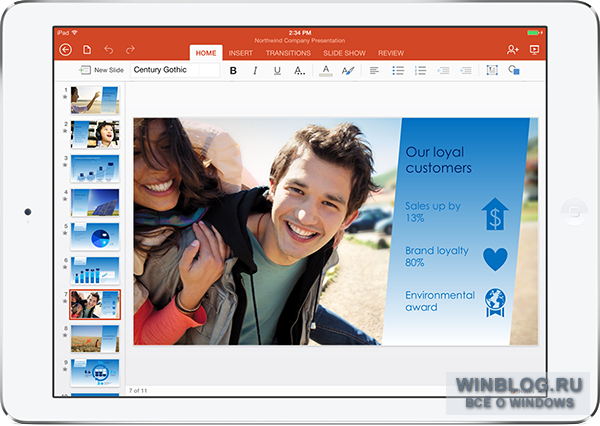Select slide 8 thumbnail
600x426 pixels.
(x=95, y=338)
